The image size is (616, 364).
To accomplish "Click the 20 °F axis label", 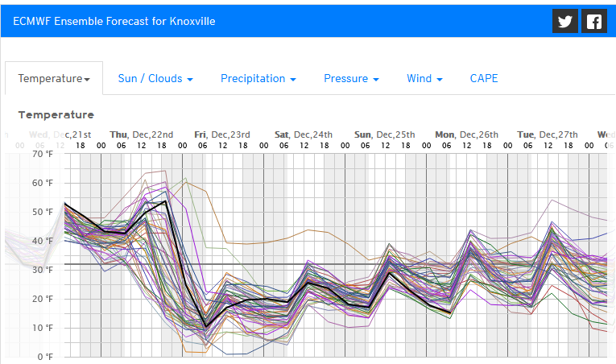I will [x=43, y=299].
